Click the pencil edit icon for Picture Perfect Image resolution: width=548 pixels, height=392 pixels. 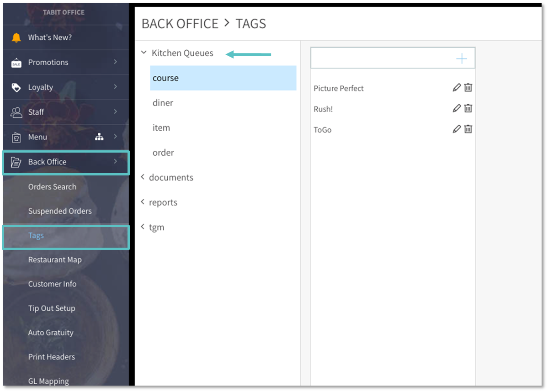[x=456, y=88]
